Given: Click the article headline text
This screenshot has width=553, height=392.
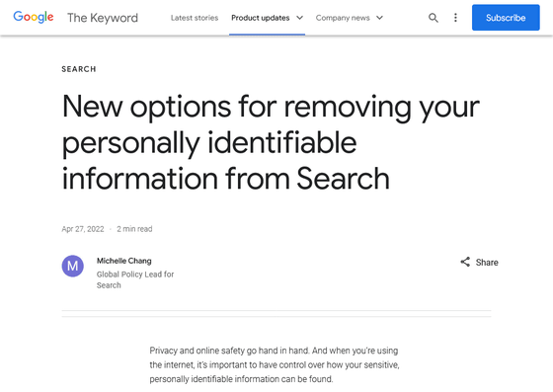Looking at the screenshot, I should click(271, 142).
